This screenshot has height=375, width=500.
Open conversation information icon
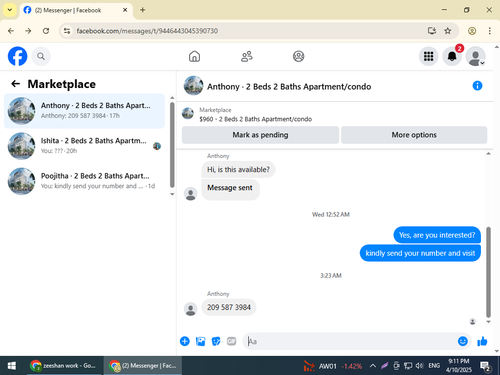[x=477, y=86]
